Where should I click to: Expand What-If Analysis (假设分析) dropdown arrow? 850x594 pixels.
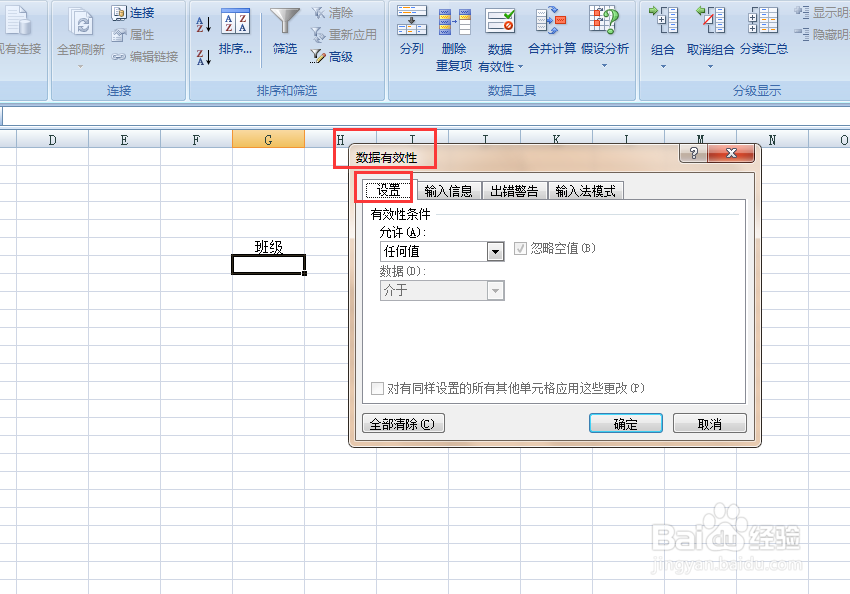pos(604,66)
